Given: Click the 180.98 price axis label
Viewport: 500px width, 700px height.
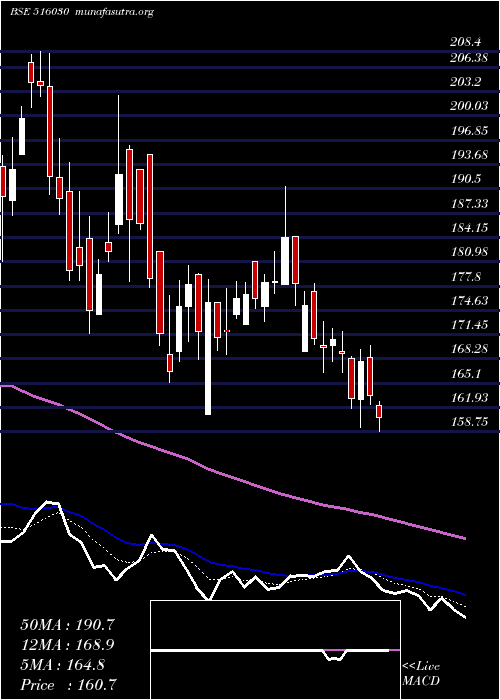Looking at the screenshot, I should (469, 252).
